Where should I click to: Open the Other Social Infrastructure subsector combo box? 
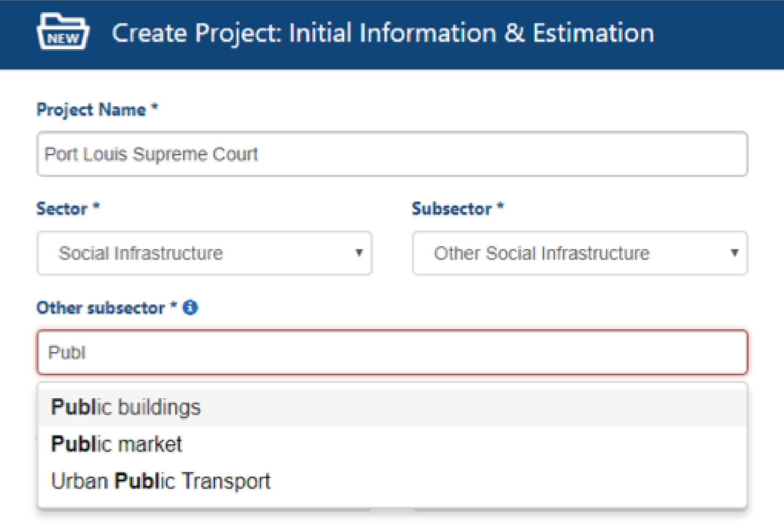click(x=580, y=253)
